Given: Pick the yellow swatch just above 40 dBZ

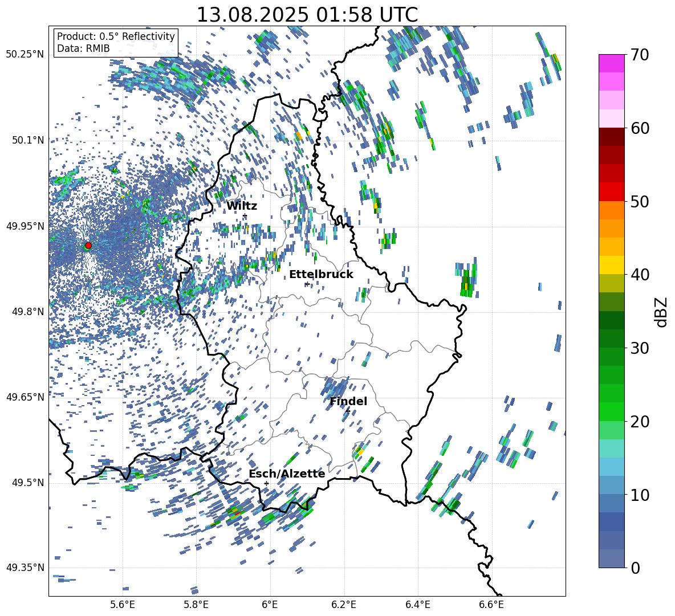Looking at the screenshot, I should click(x=612, y=265).
